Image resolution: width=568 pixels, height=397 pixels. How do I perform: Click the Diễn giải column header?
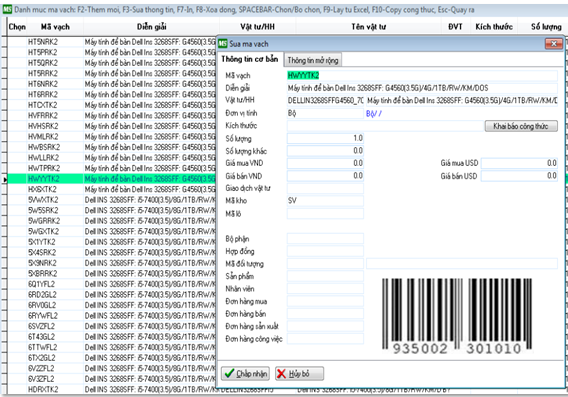151,27
